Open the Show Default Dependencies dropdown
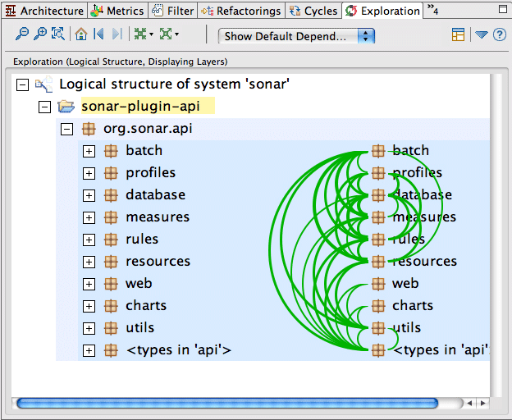The image size is (512, 420). pos(297,36)
